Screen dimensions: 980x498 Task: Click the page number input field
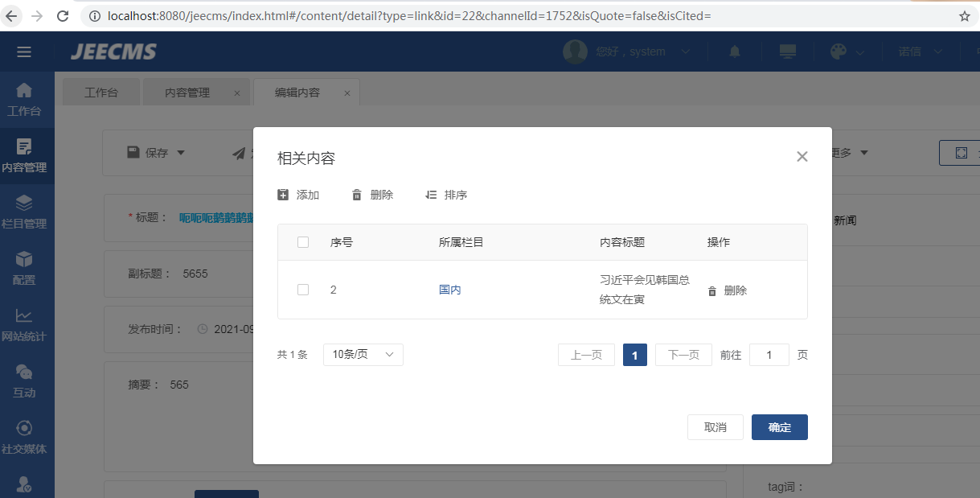tap(769, 355)
